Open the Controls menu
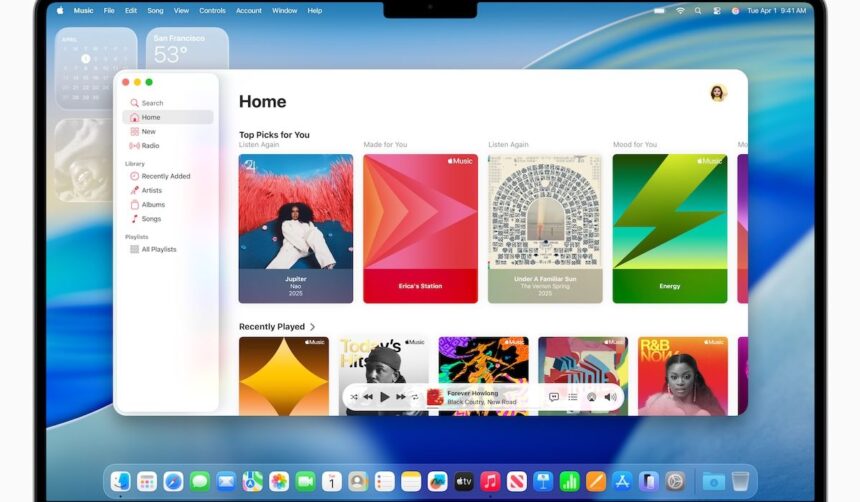Viewport: 860px width, 502px height. click(x=212, y=10)
